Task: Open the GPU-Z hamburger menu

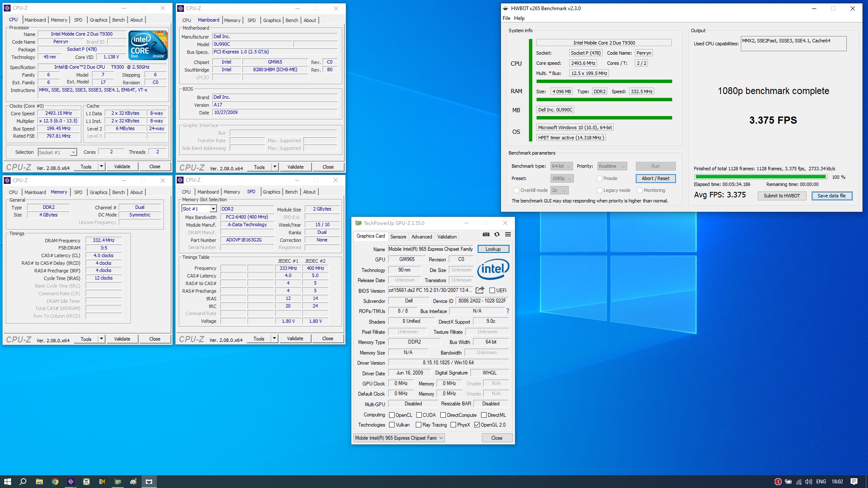Action: tap(508, 234)
